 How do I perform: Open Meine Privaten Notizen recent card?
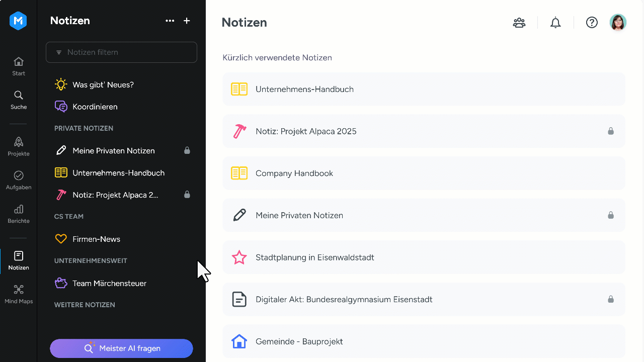pyautogui.click(x=424, y=215)
